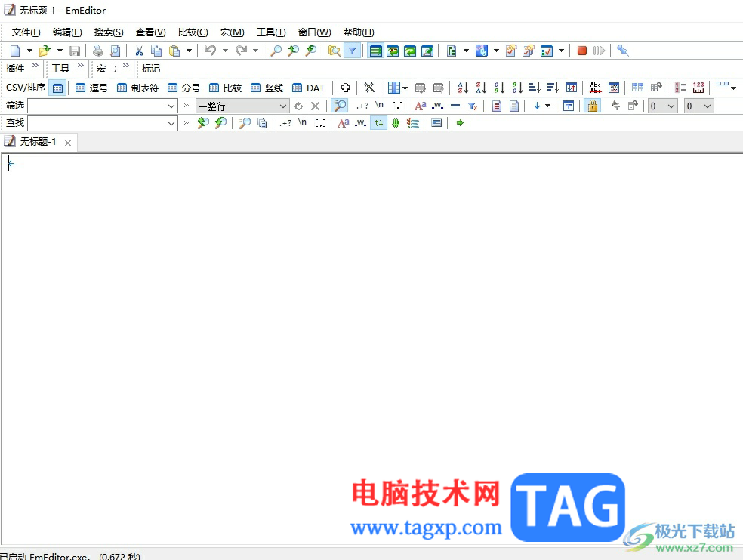The width and height of the screenshot is (743, 560).
Task: Click the pin tool icon at toolbar end
Action: (x=623, y=51)
